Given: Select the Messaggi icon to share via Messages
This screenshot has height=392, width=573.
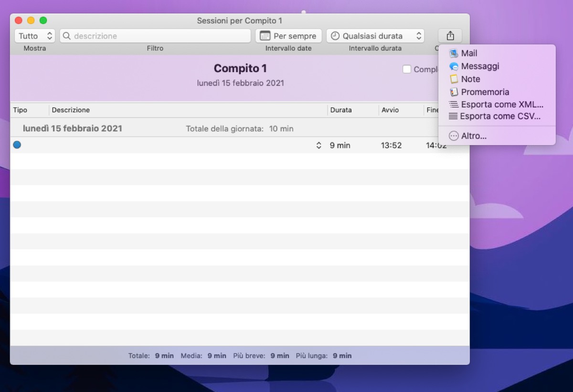Looking at the screenshot, I should point(454,66).
